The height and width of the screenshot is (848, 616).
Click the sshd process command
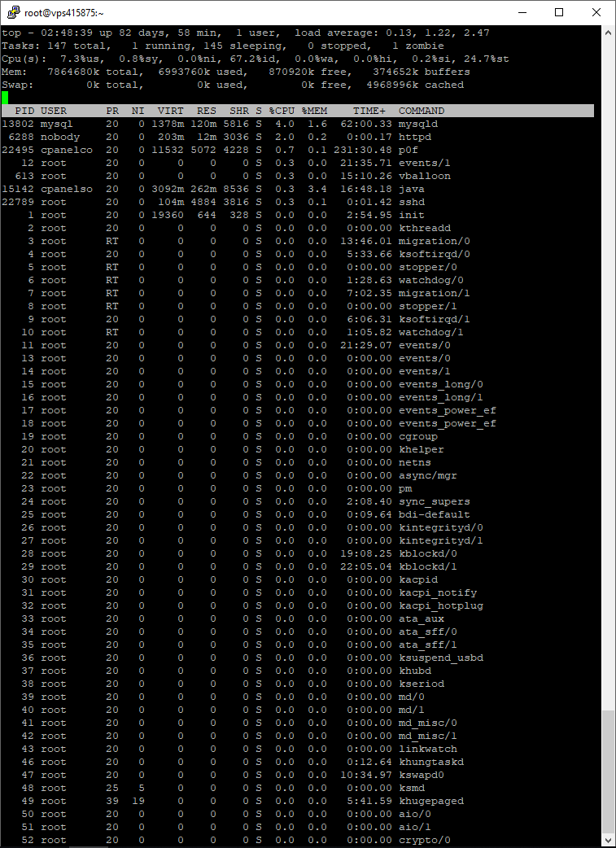pyautogui.click(x=412, y=202)
